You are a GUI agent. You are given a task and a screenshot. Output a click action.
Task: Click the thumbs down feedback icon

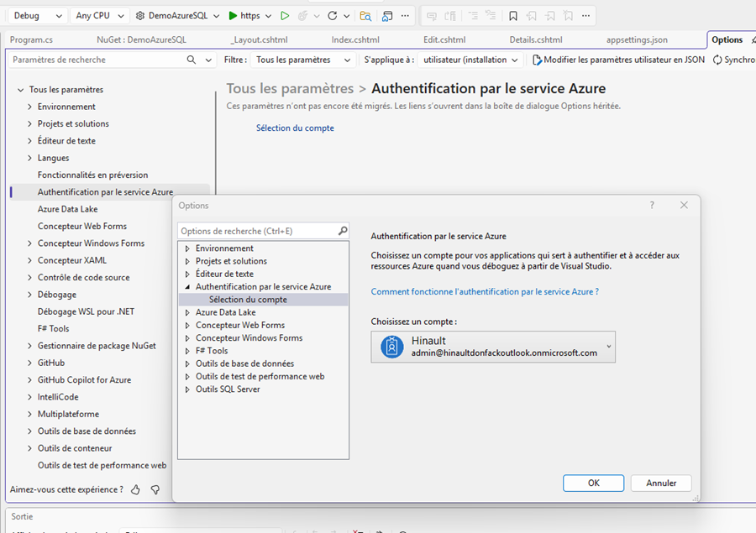click(x=155, y=489)
